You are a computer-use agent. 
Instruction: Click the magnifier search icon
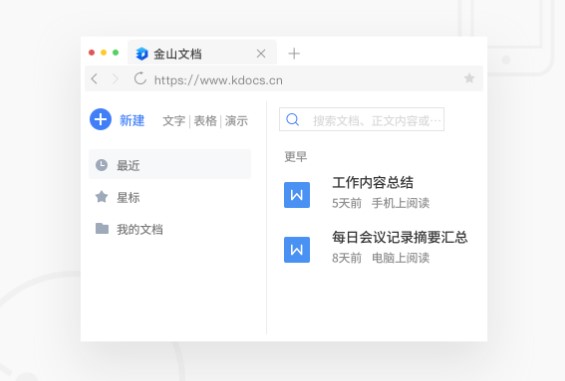(x=293, y=119)
